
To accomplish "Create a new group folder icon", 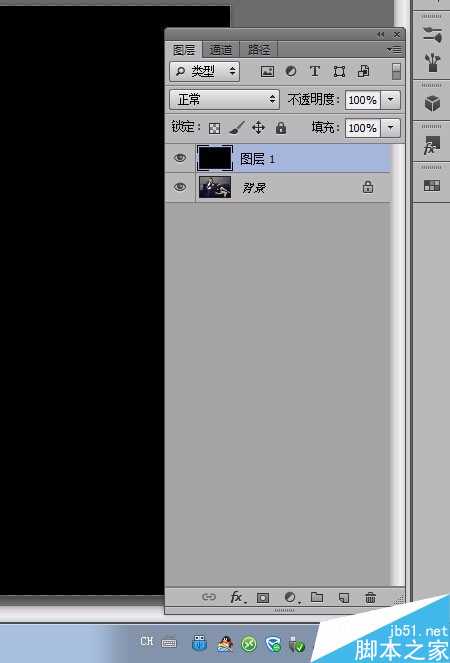I will (317, 597).
